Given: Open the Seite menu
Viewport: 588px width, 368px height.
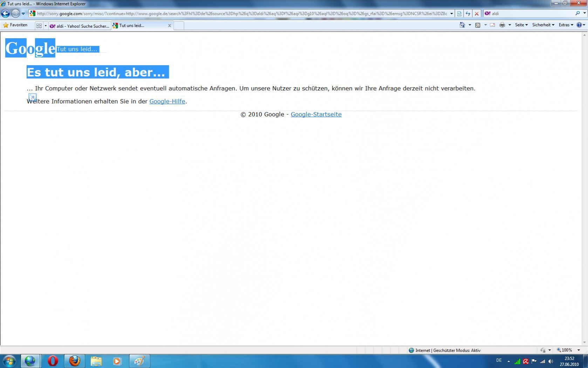Looking at the screenshot, I should pyautogui.click(x=521, y=25).
